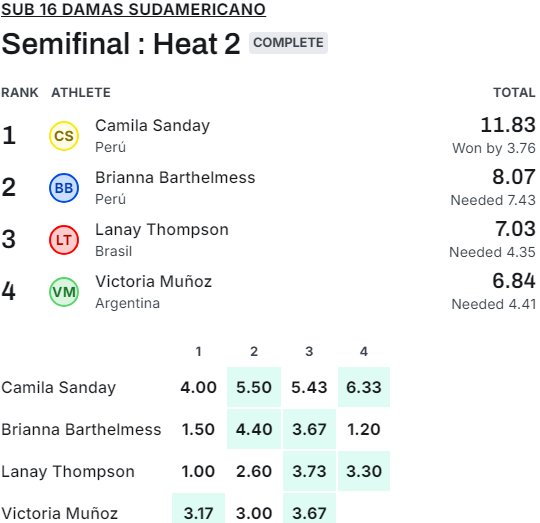Viewport: 540px width, 523px height.
Task: Select Victoria Muñoz in ranking list
Action: (153, 281)
